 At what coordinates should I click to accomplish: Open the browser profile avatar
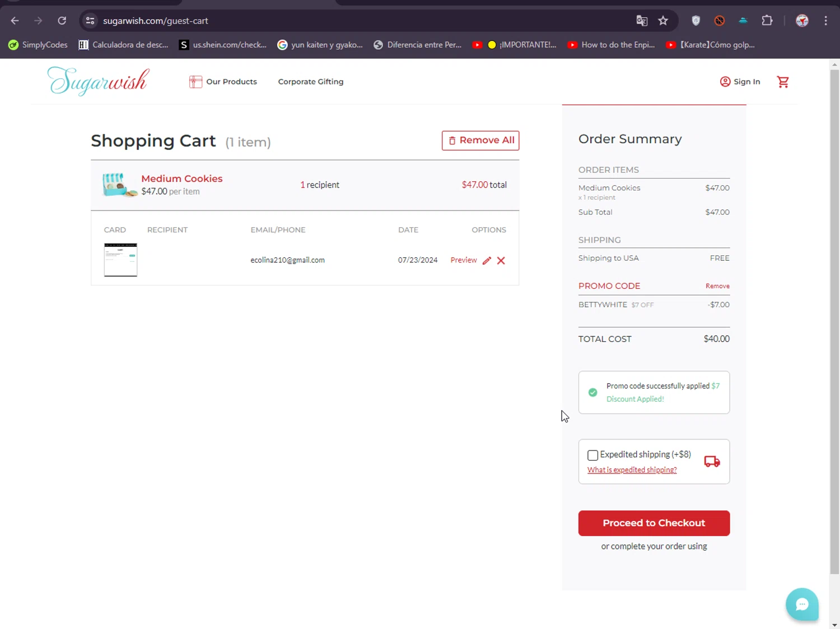(802, 21)
